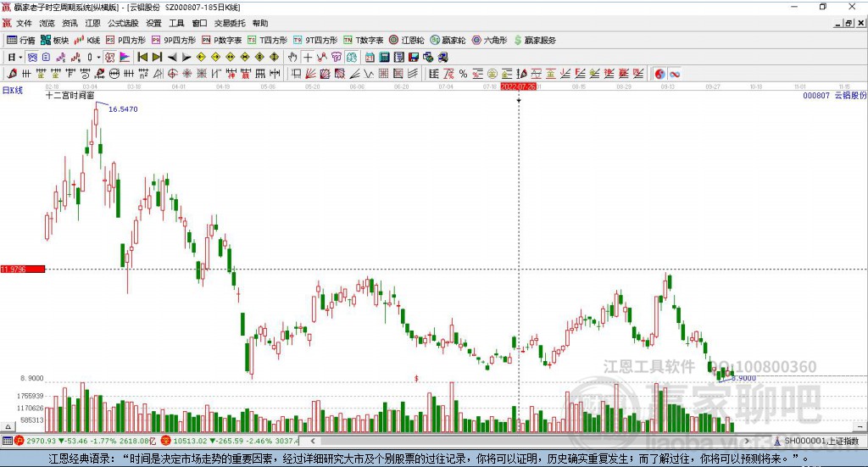
Task: Expand the candlestick style dropdown arrow
Action: [x=98, y=57]
